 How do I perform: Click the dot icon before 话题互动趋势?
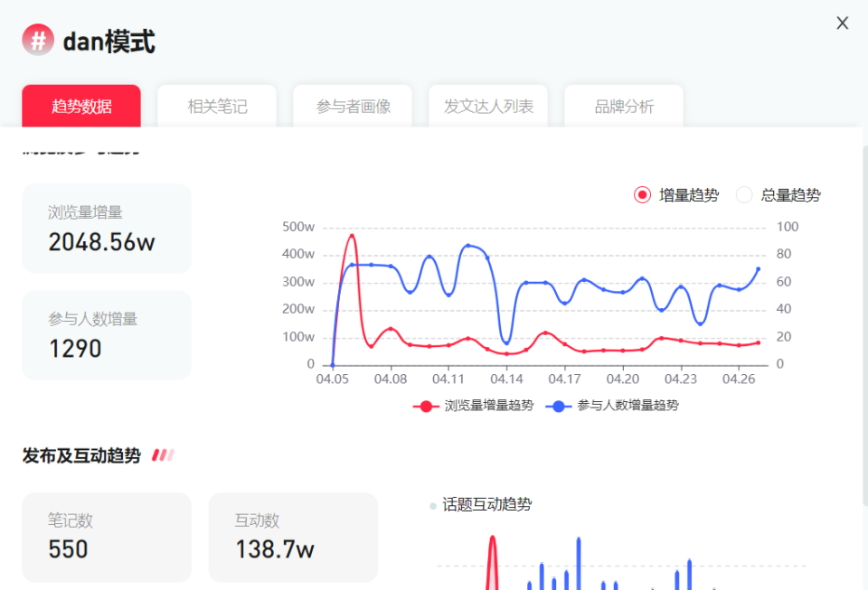(433, 505)
